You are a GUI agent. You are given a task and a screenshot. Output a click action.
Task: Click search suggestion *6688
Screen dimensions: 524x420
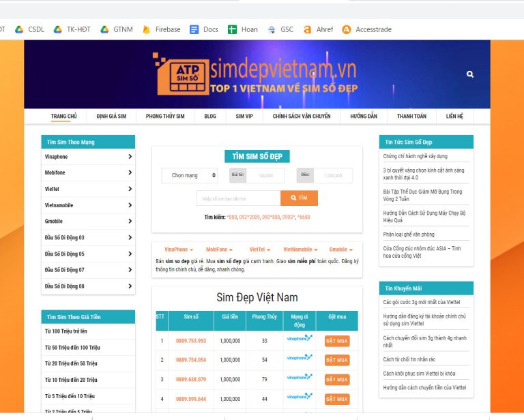(304, 217)
